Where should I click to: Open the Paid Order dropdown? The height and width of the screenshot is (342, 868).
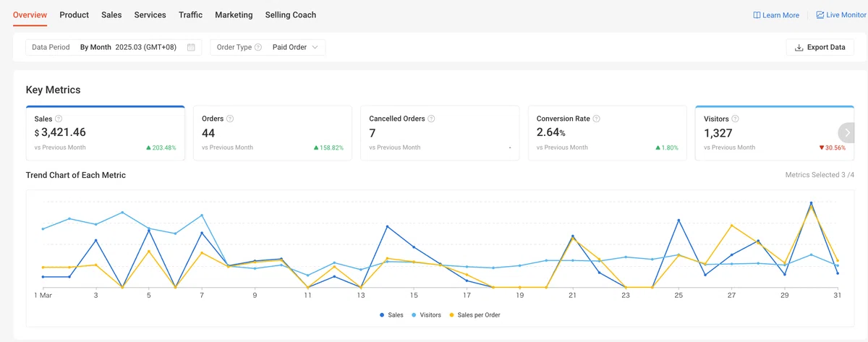[x=295, y=47]
